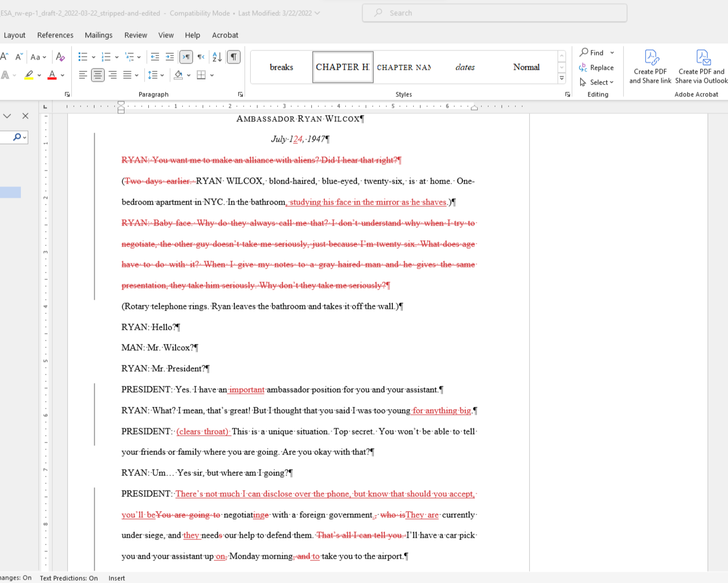Apply the dates style
Image resolution: width=728 pixels, height=583 pixels.
click(x=465, y=67)
